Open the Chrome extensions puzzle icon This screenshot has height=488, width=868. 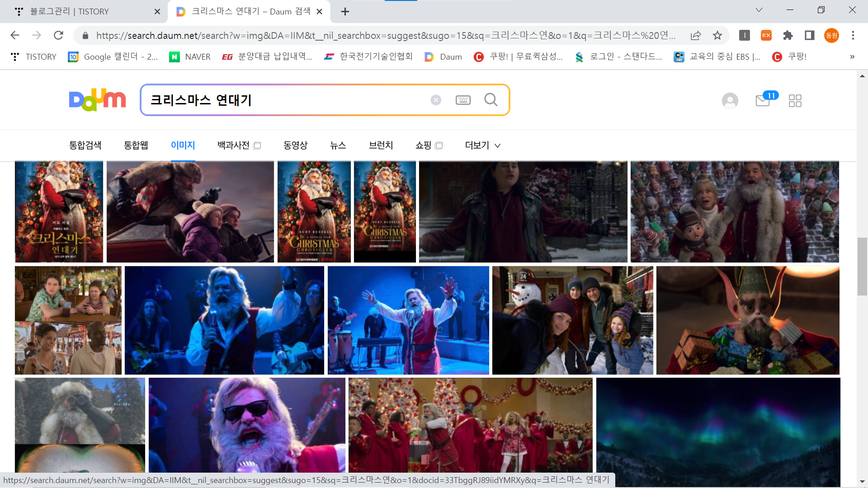(x=788, y=35)
